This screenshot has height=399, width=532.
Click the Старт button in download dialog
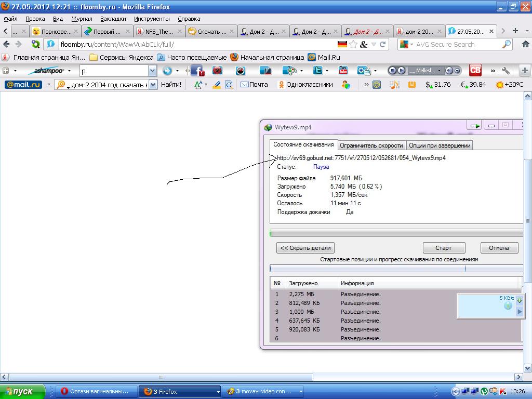[x=444, y=248]
